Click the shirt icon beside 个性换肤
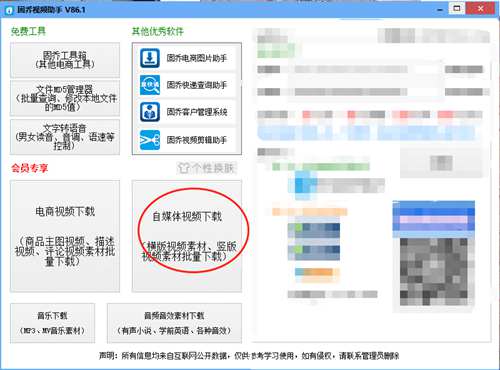500x370 pixels. pyautogui.click(x=184, y=168)
